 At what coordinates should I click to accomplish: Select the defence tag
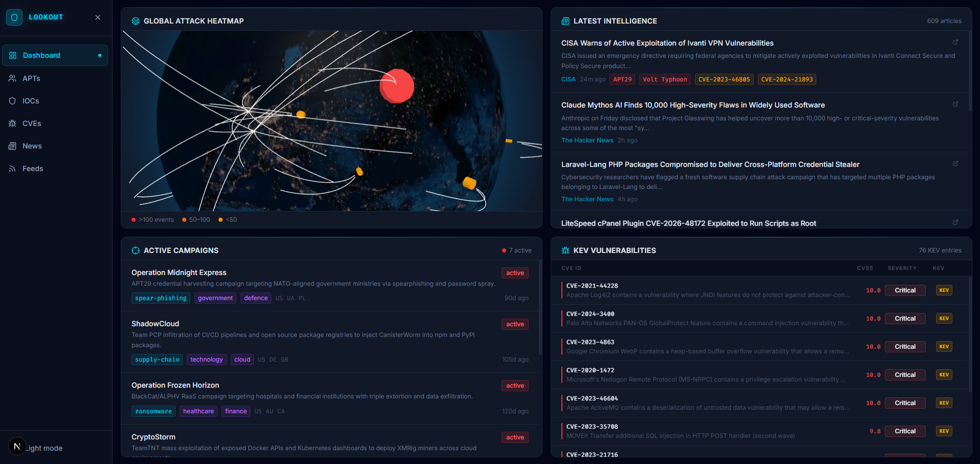pyautogui.click(x=256, y=298)
